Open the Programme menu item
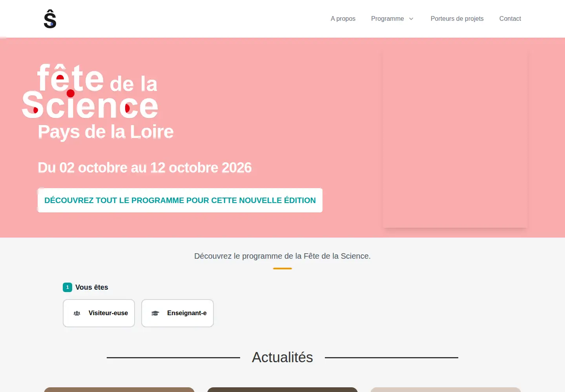 pos(387,18)
